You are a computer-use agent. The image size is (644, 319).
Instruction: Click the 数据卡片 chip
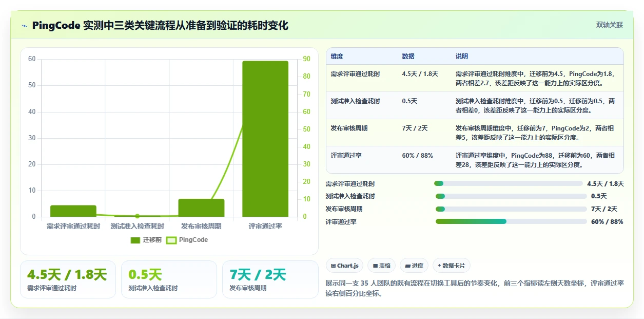tap(452, 266)
